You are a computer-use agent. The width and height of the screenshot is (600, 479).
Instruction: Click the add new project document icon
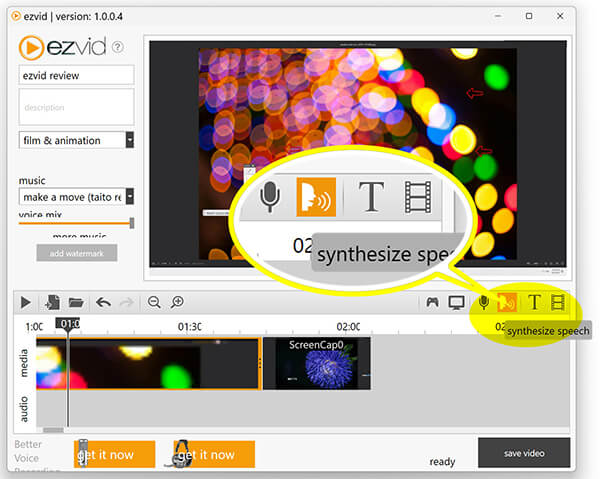click(52, 302)
